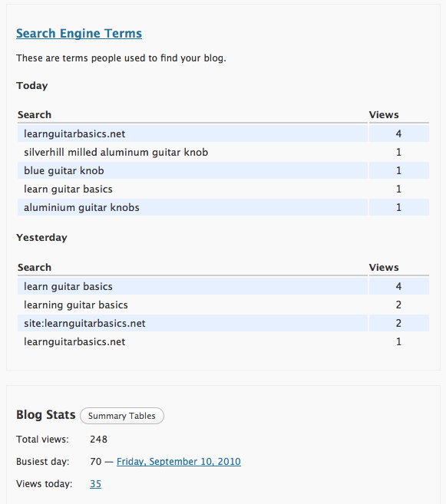The height and width of the screenshot is (504, 446).
Task: Select the blue guitar knob search row
Action: tap(223, 170)
